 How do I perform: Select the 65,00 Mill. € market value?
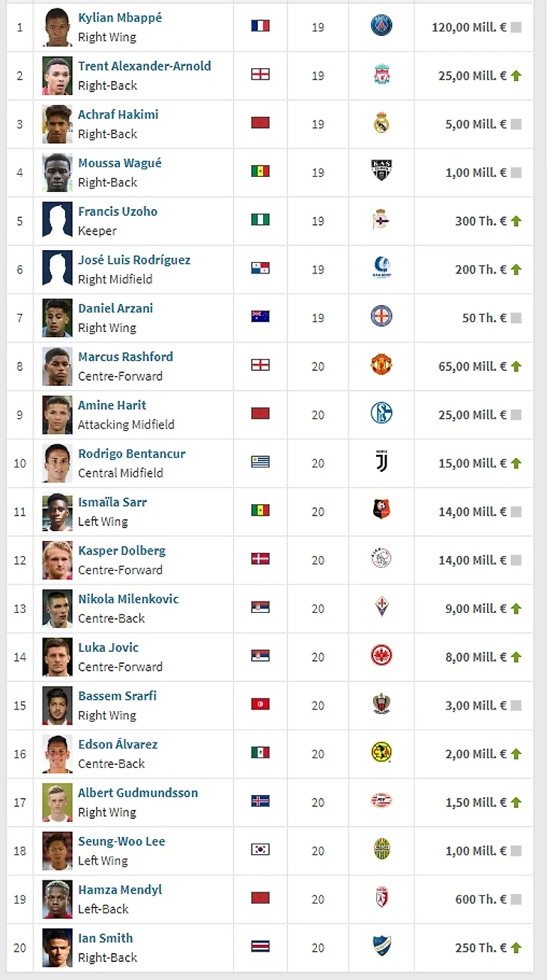click(x=472, y=366)
